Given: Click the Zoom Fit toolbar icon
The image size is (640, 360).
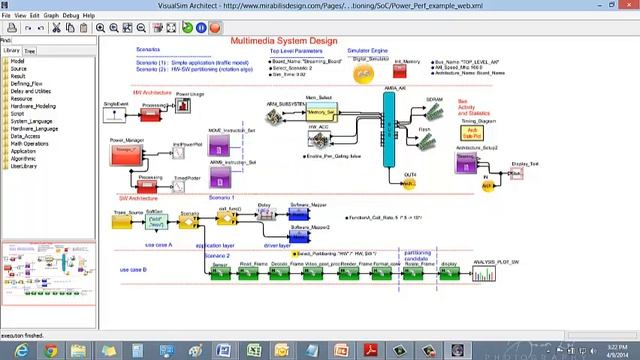Looking at the screenshot, I should (x=127, y=28).
